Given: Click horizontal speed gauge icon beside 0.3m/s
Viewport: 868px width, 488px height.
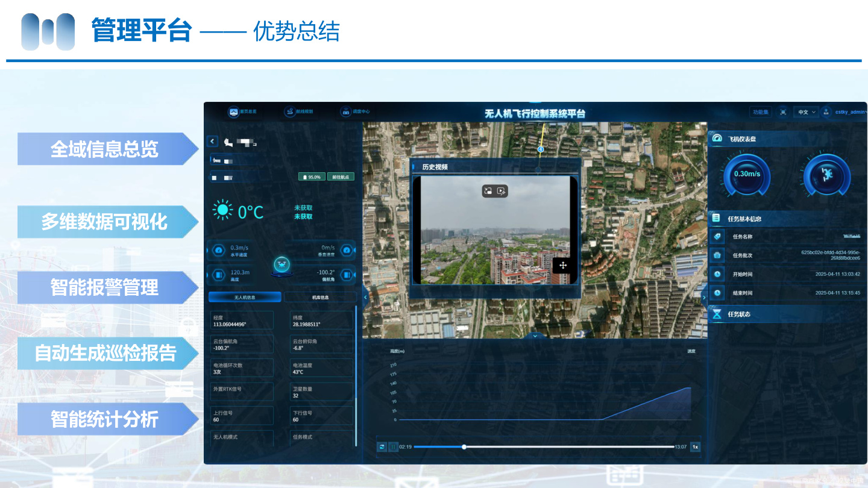Looking at the screenshot, I should pos(219,250).
